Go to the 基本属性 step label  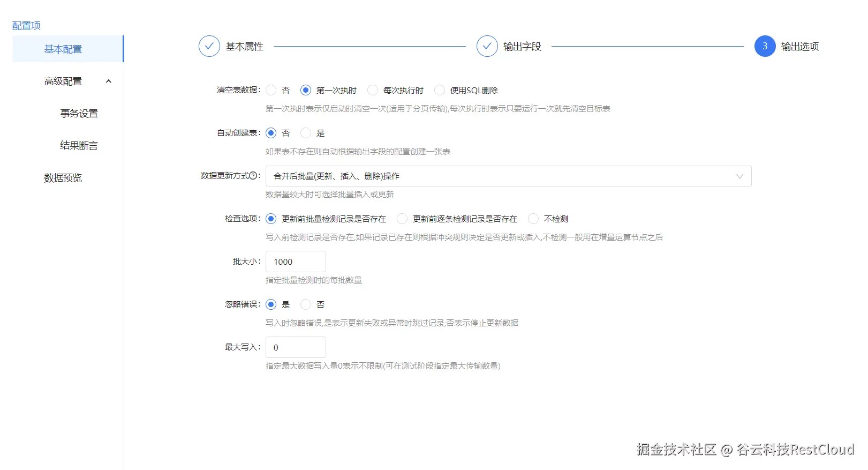coord(244,47)
